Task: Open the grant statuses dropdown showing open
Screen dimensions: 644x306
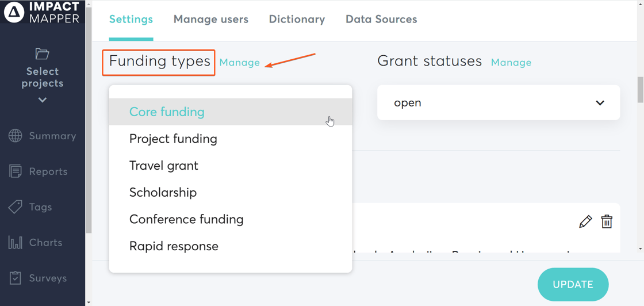Action: (498, 103)
